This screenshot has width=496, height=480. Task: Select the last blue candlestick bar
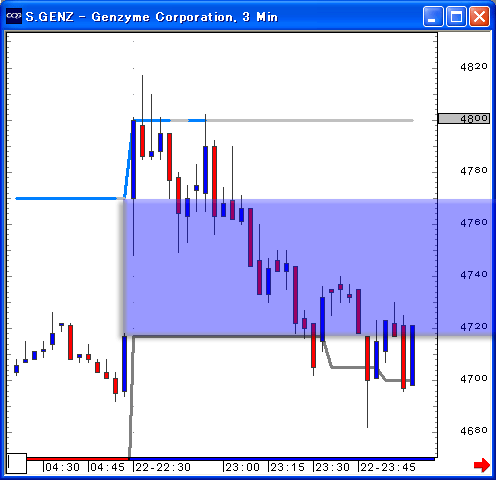(x=412, y=355)
